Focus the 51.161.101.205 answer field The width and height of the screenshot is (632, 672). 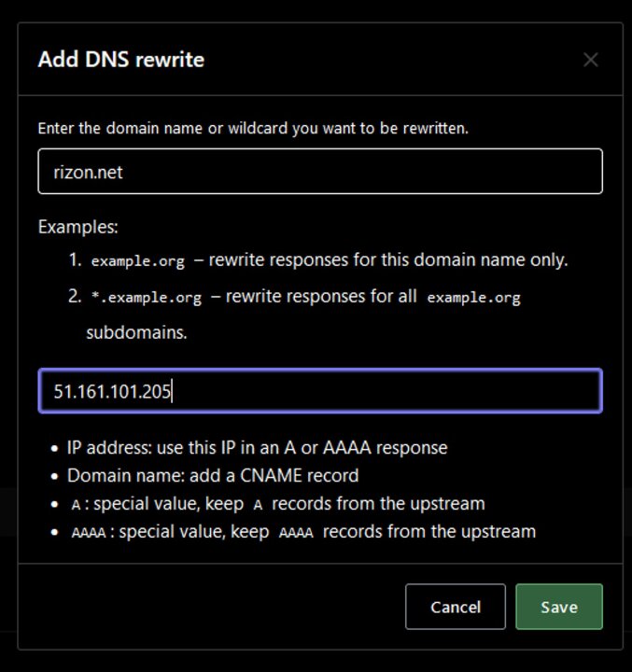point(320,391)
